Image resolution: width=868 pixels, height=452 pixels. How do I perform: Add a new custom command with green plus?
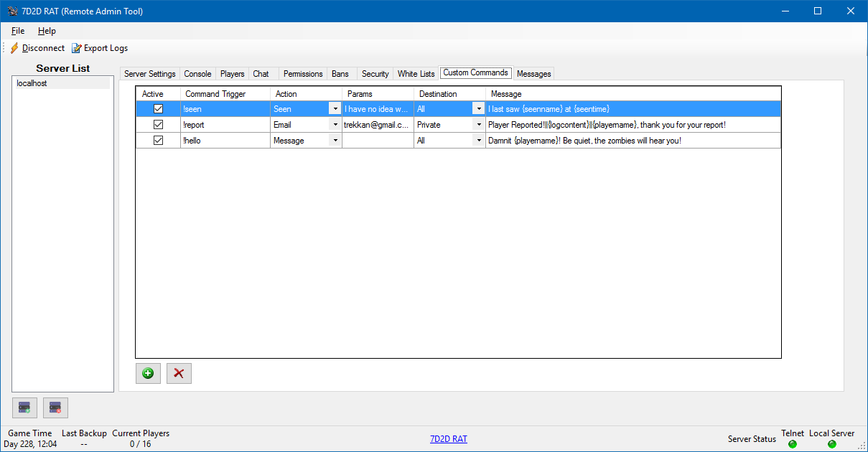click(x=148, y=373)
